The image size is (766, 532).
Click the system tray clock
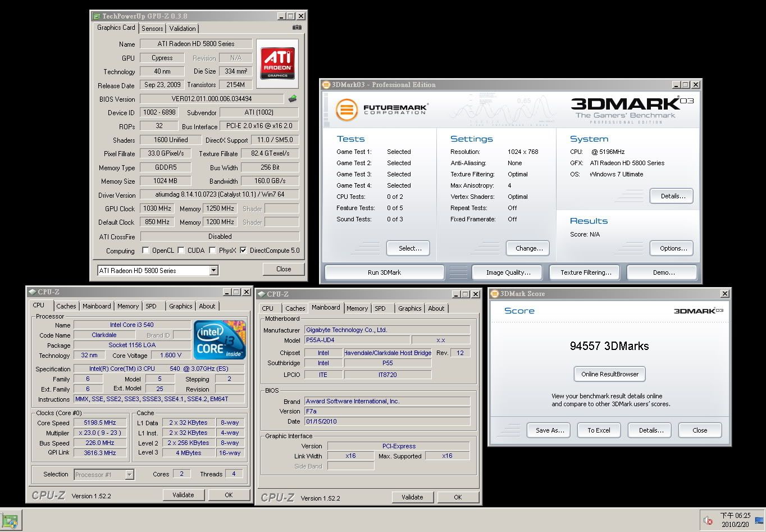click(735, 520)
